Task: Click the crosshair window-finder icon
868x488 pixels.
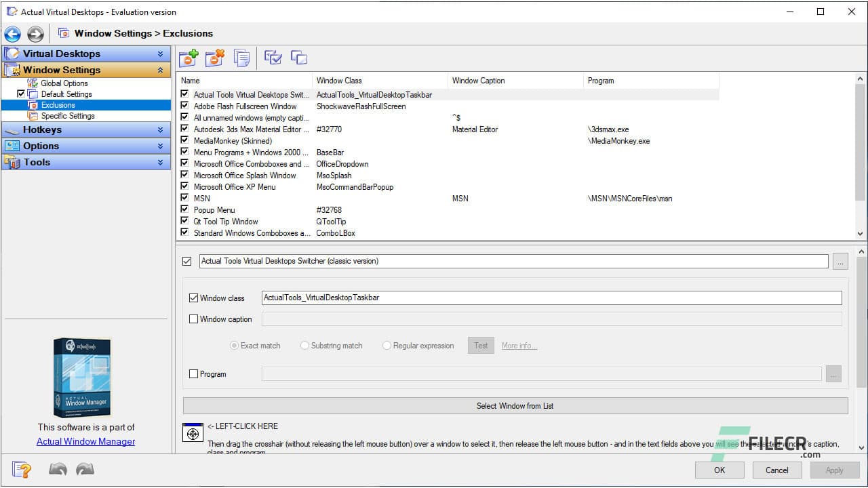Action: [x=193, y=432]
